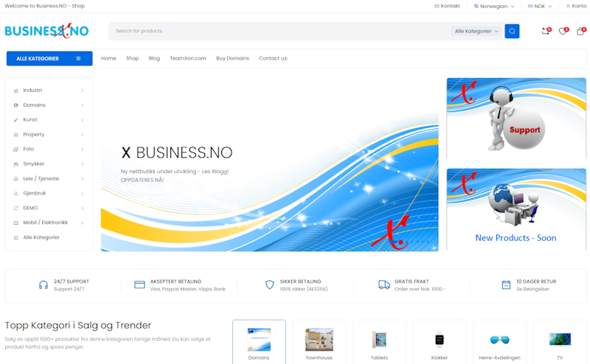Expand the Mobil / Elektronikk submenu chevron
590x364 pixels.
pos(82,223)
